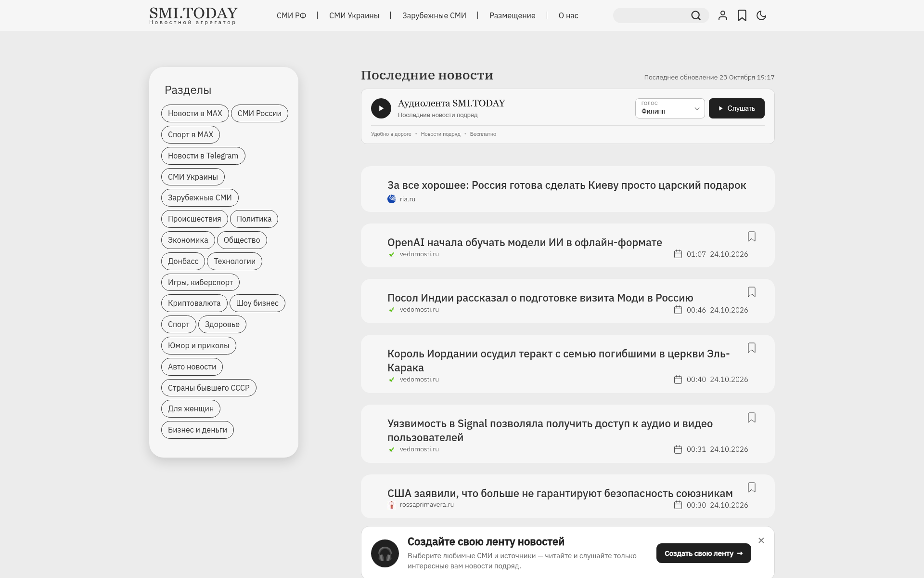Go to SMI.TODAY logo home

coord(193,15)
